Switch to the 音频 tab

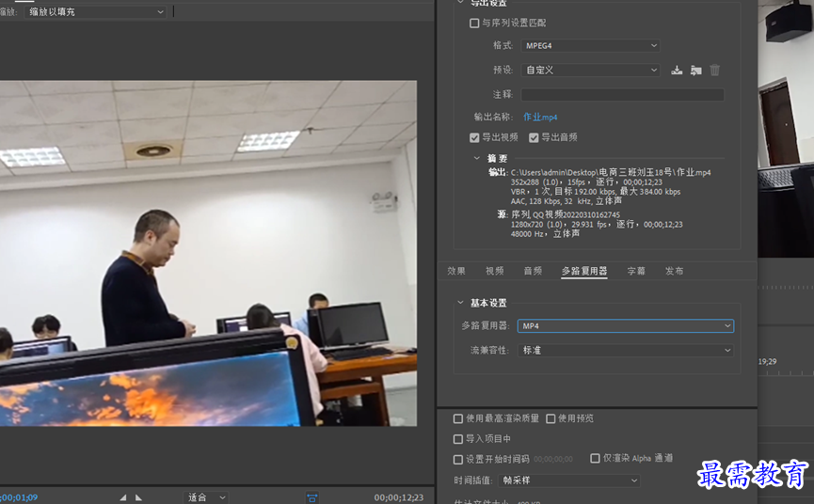tap(533, 271)
